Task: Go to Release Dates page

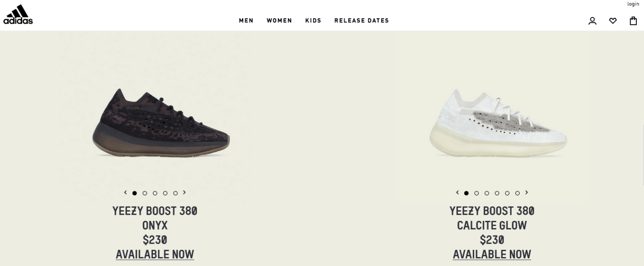Action: [x=361, y=21]
